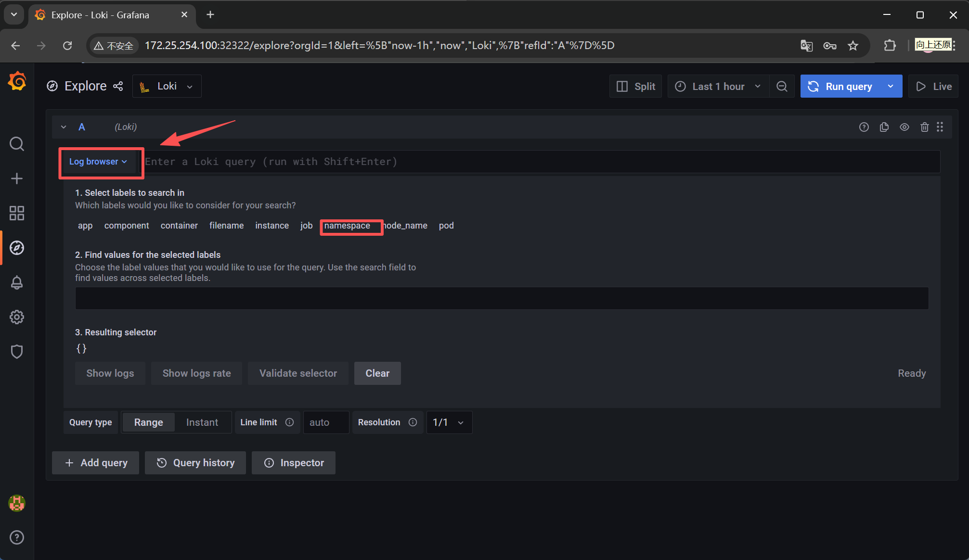Screen dimensions: 969x560
Task: Open the Inspector panel
Action: tap(294, 463)
